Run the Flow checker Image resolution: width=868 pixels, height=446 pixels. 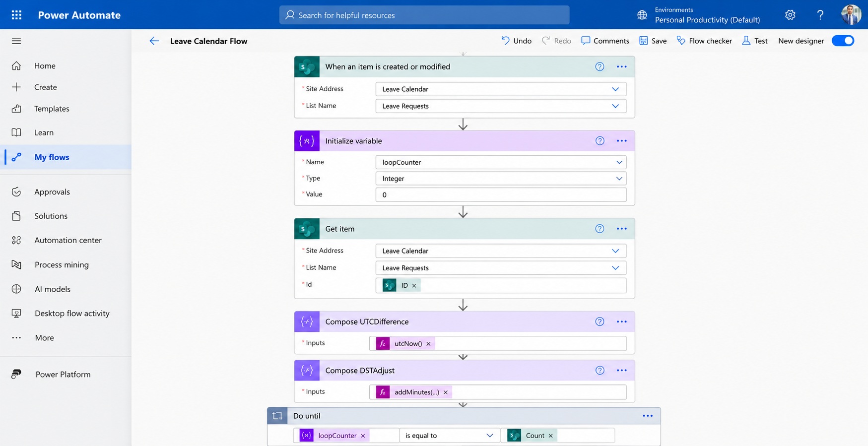click(704, 41)
